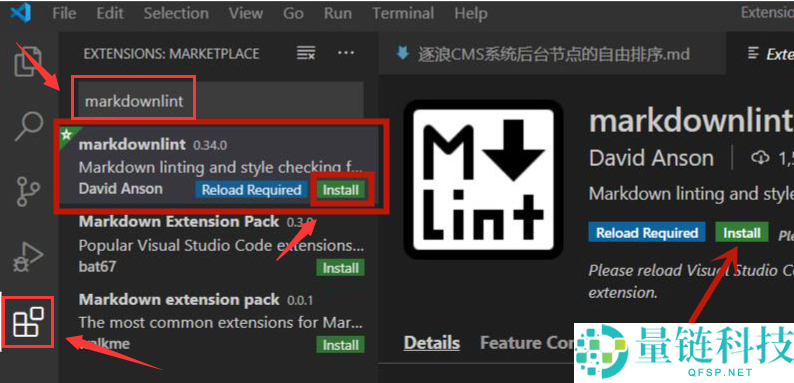Click Reload Required on the details page
This screenshot has height=383, width=794.
coord(647,233)
